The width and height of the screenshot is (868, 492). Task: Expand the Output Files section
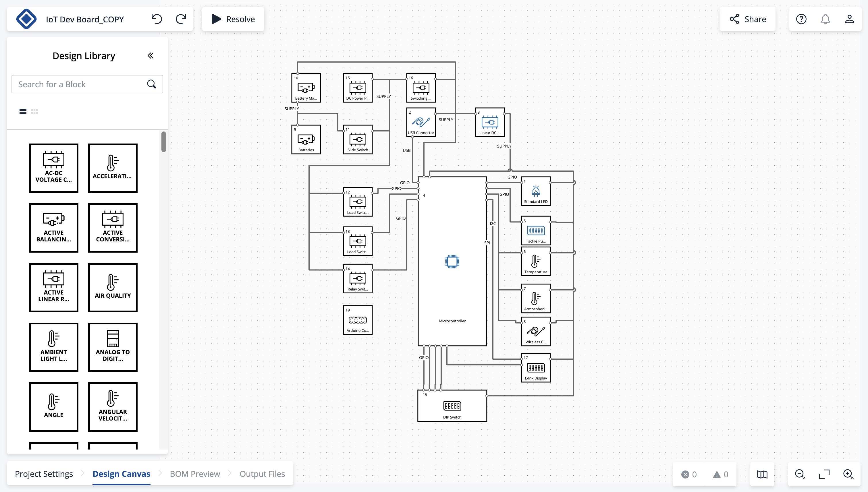point(262,474)
